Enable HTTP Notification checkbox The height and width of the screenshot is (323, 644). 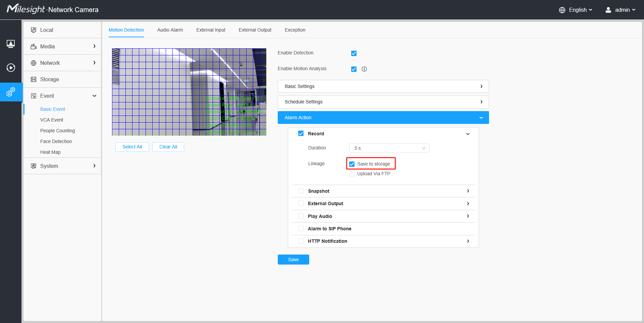[301, 241]
